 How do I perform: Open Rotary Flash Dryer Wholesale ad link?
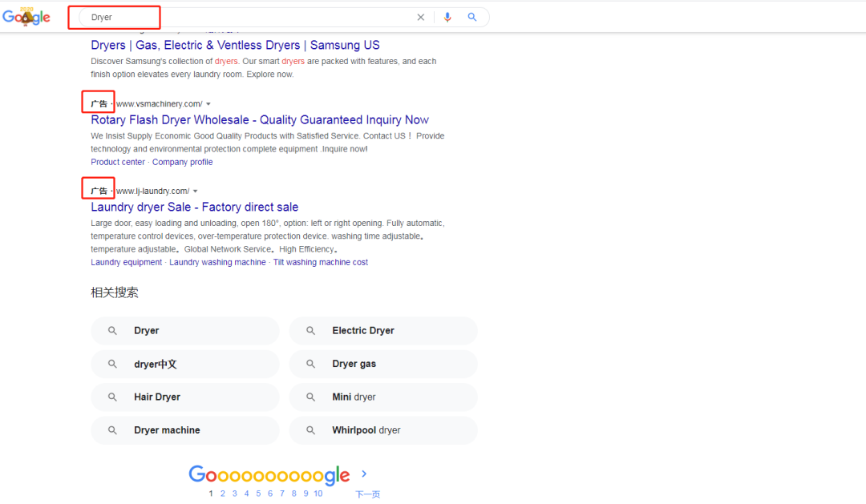click(260, 119)
